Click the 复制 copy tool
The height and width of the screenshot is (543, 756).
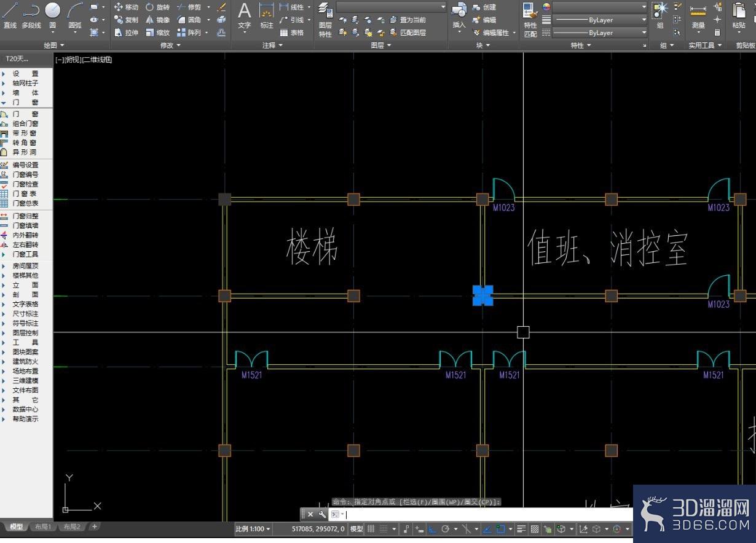[126, 20]
